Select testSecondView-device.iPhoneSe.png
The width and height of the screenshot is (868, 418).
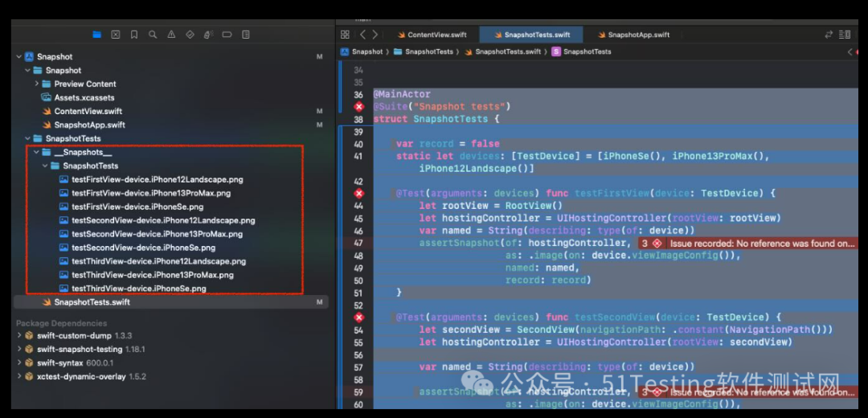[x=137, y=248]
